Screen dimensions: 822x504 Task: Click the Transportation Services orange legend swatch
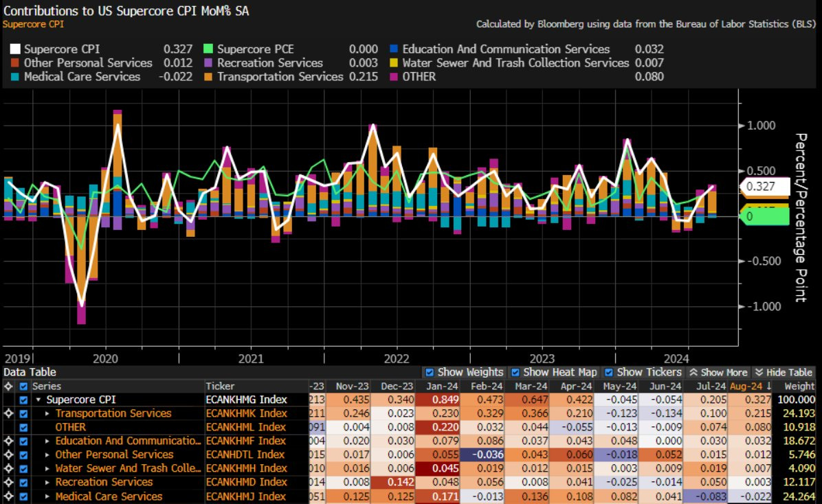pyautogui.click(x=208, y=76)
